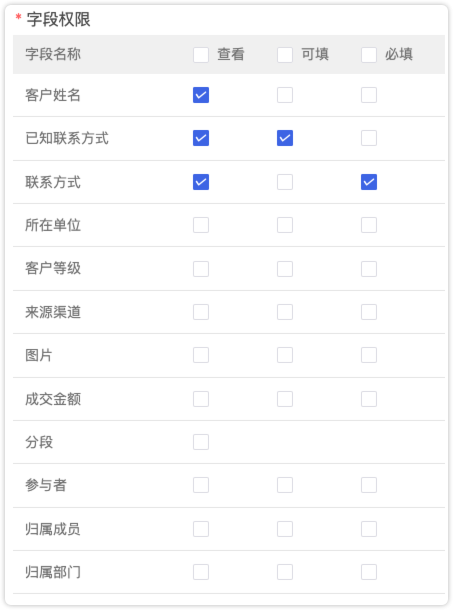Enable 必填 for 已知联系方式
This screenshot has height=610, width=453.
[x=369, y=138]
